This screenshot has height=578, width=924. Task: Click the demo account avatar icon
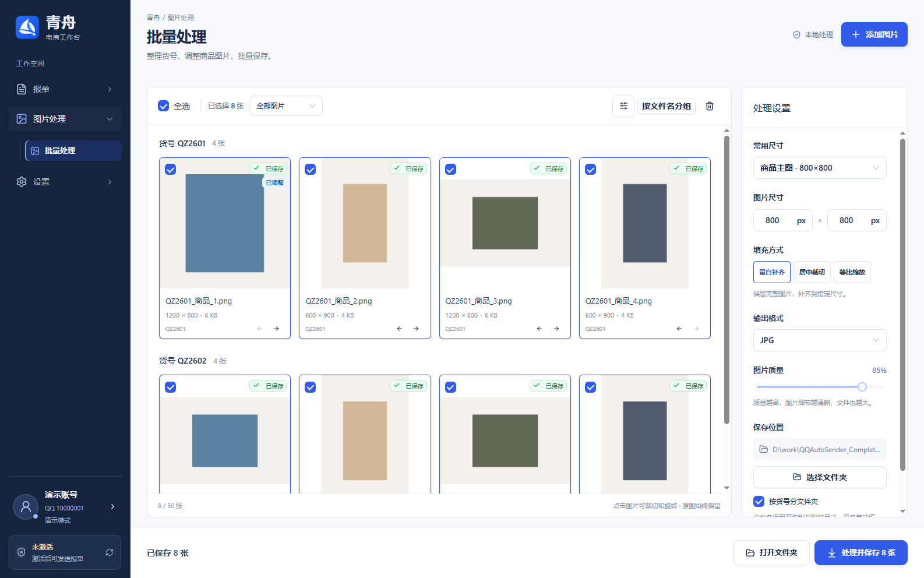26,507
